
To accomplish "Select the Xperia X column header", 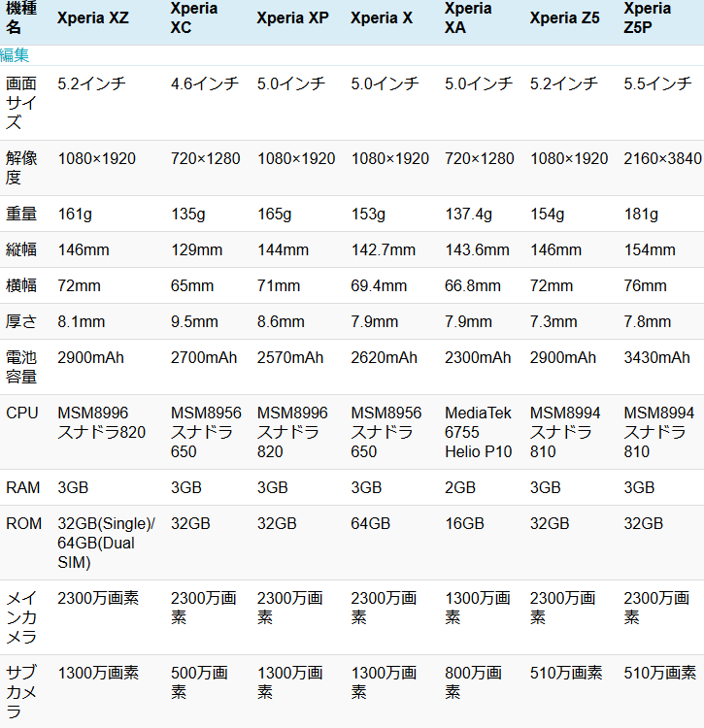I will click(382, 17).
